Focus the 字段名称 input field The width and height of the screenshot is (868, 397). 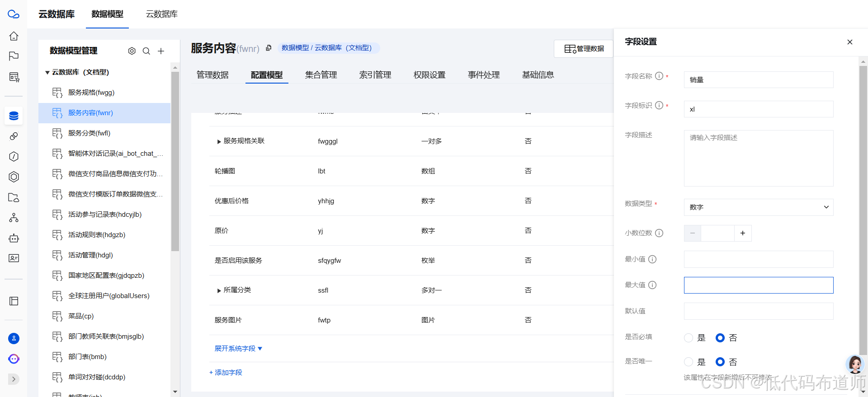pos(759,80)
